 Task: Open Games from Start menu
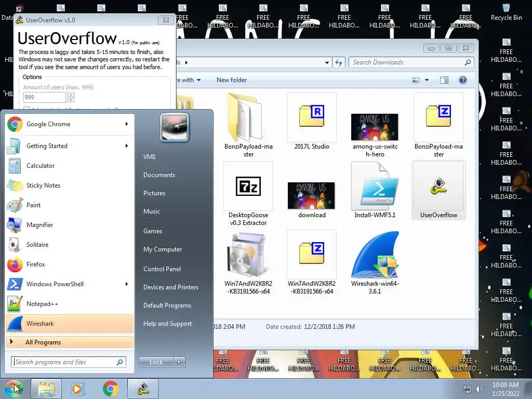tap(153, 231)
